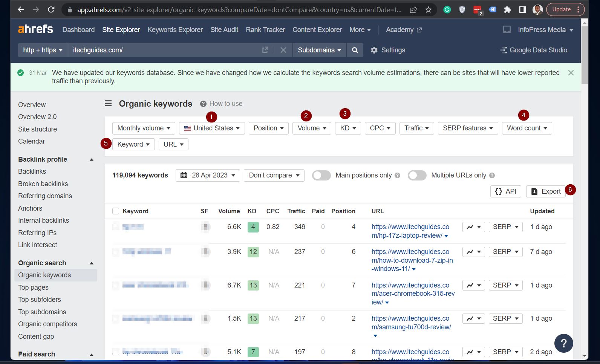Open the Don't compare dropdown
The height and width of the screenshot is (364, 600).
point(274,175)
